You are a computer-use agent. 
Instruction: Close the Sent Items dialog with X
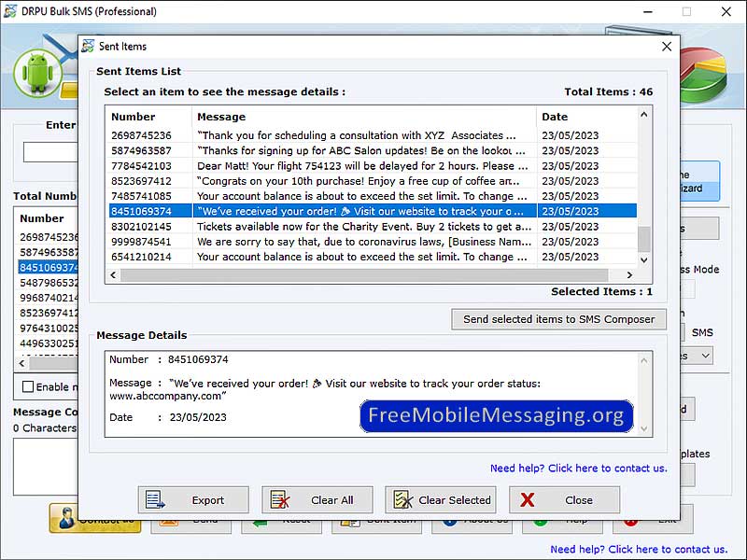pos(667,46)
